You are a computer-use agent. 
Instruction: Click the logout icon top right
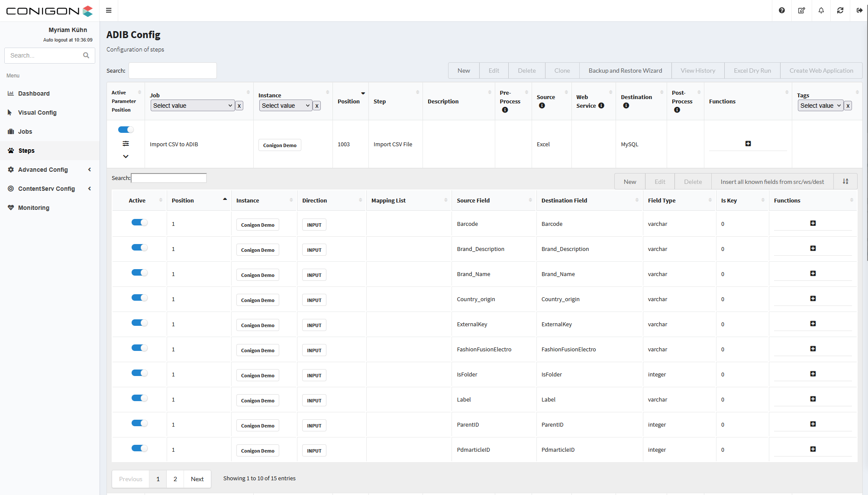point(859,10)
